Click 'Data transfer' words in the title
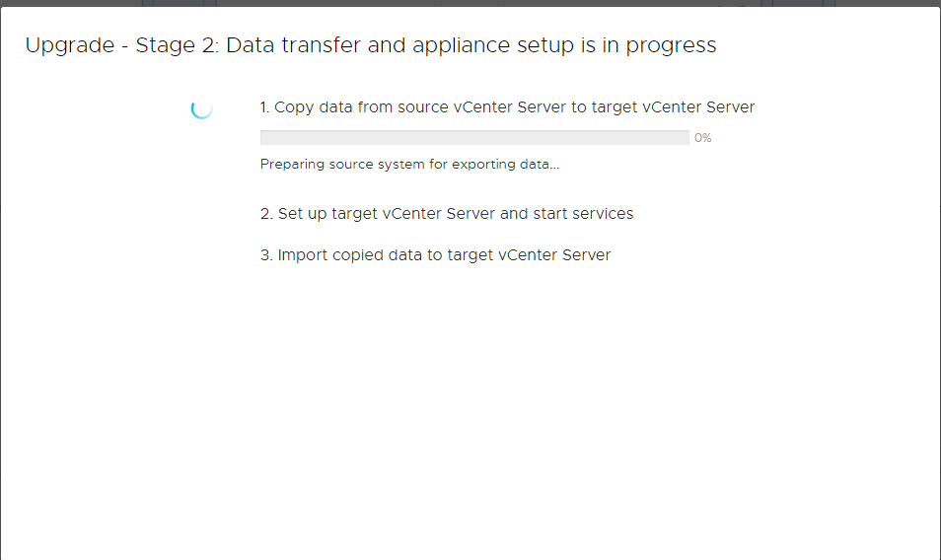941x560 pixels. pos(287,45)
